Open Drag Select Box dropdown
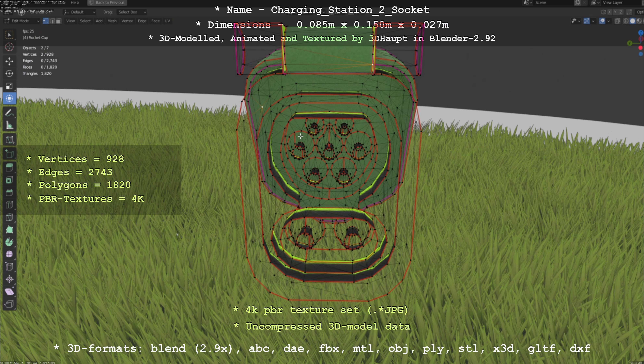 point(132,12)
